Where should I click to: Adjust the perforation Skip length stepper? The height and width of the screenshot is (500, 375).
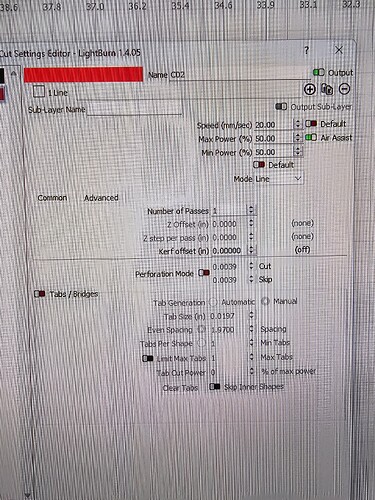pos(251,279)
